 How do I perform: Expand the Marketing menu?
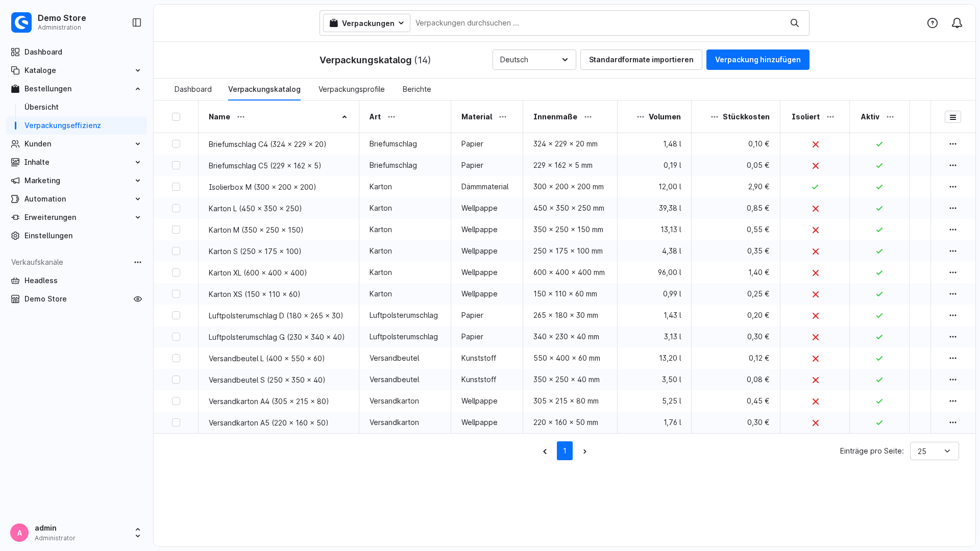click(x=77, y=181)
